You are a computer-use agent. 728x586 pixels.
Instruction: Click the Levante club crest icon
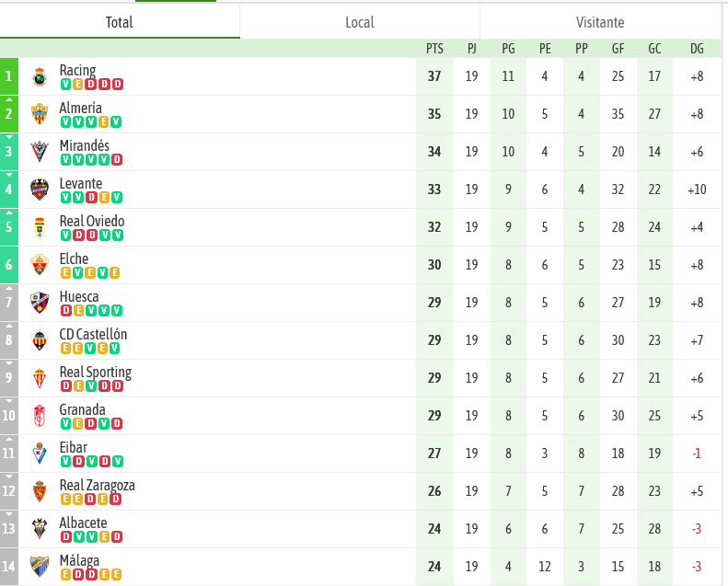point(39,190)
